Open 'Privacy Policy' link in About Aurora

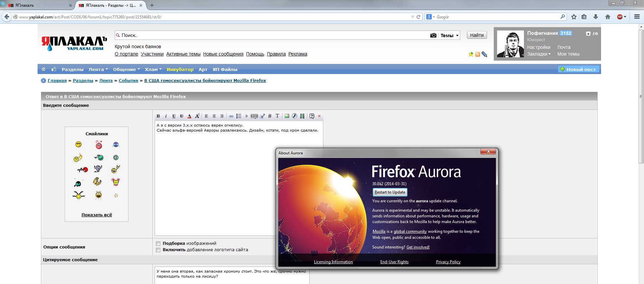pos(448,262)
